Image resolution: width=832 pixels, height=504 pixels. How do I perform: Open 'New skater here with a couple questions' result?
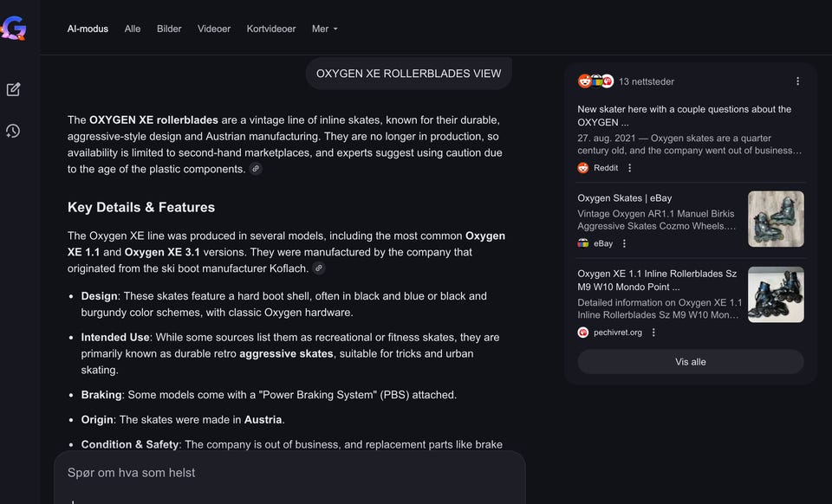click(x=684, y=115)
